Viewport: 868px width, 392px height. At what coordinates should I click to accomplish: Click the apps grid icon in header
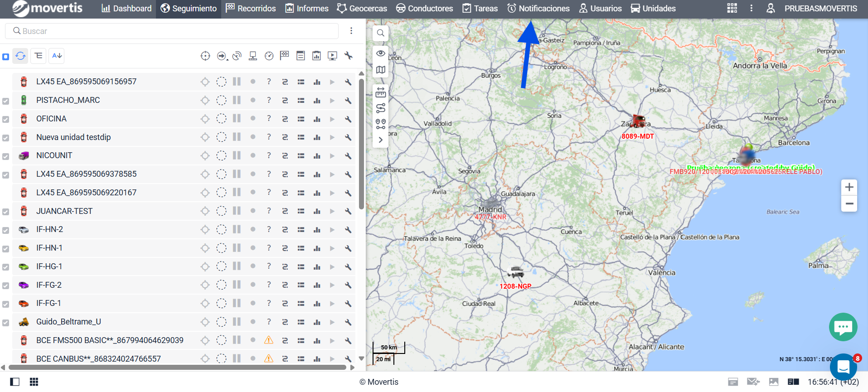click(x=732, y=8)
